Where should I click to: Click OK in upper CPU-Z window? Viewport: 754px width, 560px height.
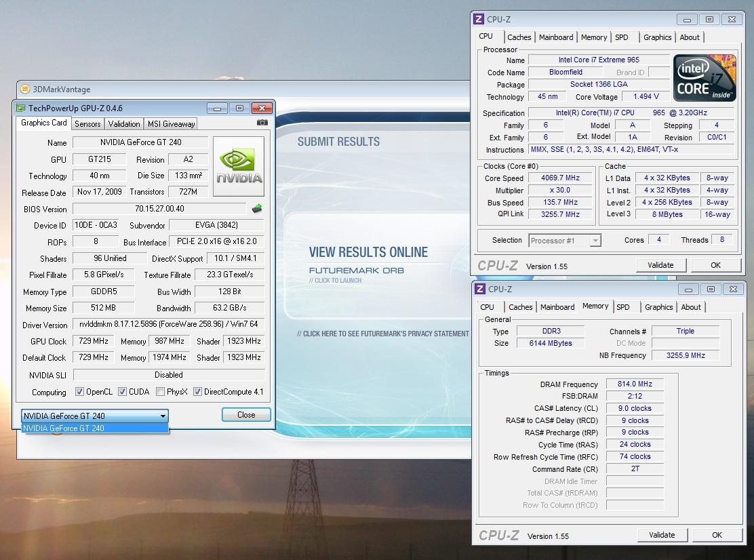click(x=715, y=265)
